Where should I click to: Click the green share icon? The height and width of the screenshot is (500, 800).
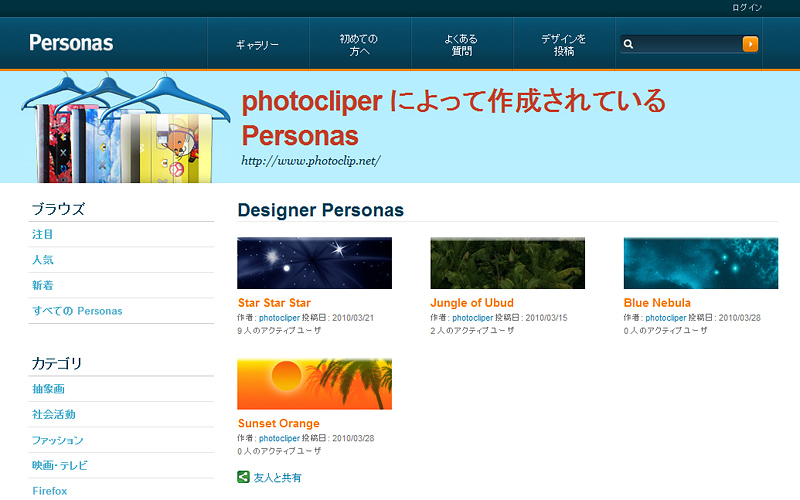click(x=243, y=477)
